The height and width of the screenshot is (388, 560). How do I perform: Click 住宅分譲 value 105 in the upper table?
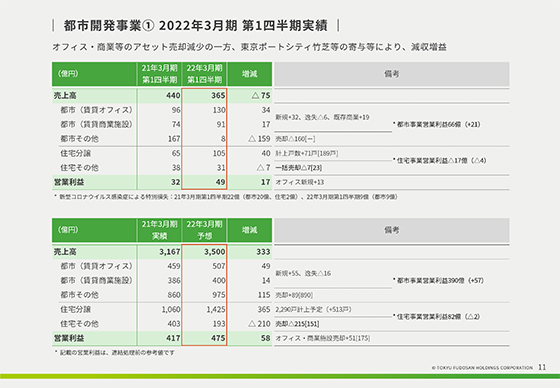[219, 153]
